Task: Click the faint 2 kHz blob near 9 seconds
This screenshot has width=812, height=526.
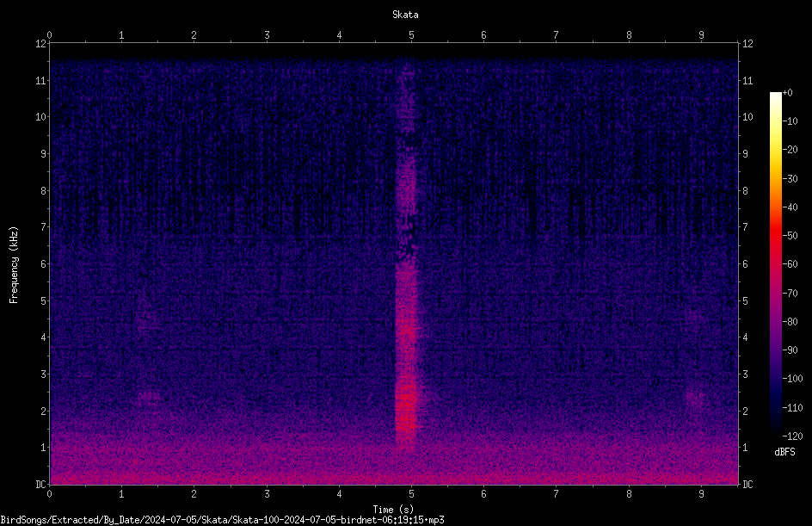Action: [695, 399]
